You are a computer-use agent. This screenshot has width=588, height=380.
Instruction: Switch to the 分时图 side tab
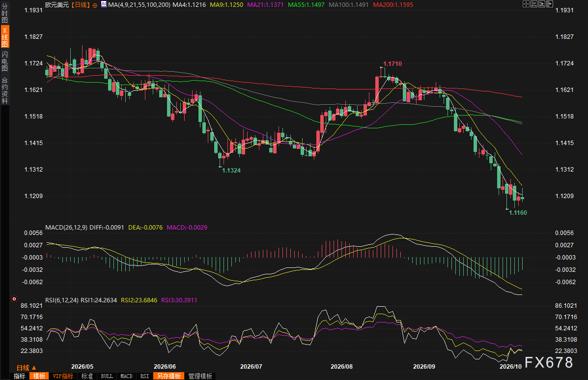(4, 13)
